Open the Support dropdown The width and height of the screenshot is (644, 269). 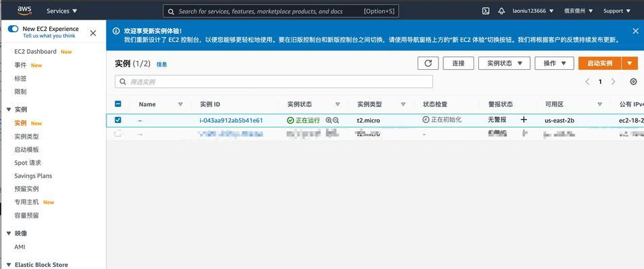pos(617,11)
